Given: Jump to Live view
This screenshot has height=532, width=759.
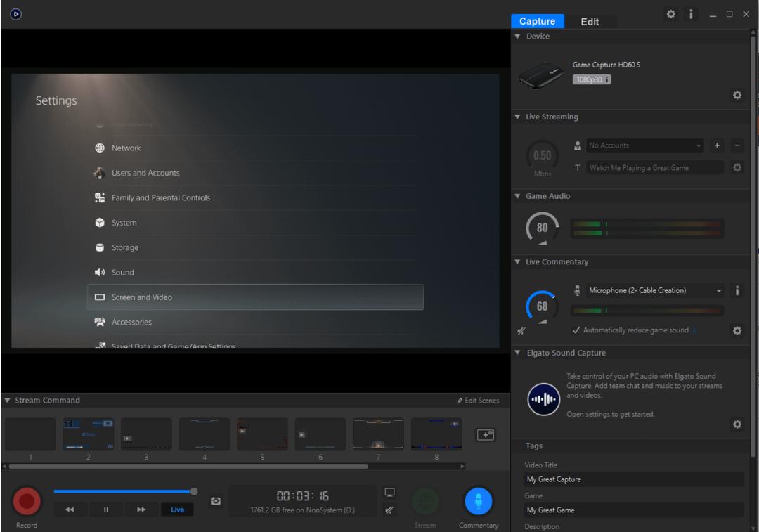Looking at the screenshot, I should (x=177, y=510).
